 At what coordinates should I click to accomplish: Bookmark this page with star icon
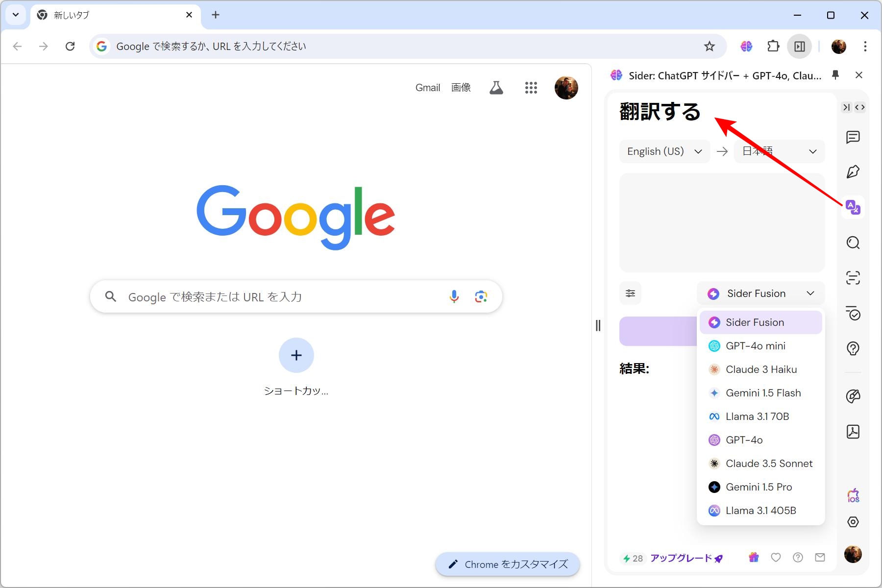pyautogui.click(x=709, y=47)
